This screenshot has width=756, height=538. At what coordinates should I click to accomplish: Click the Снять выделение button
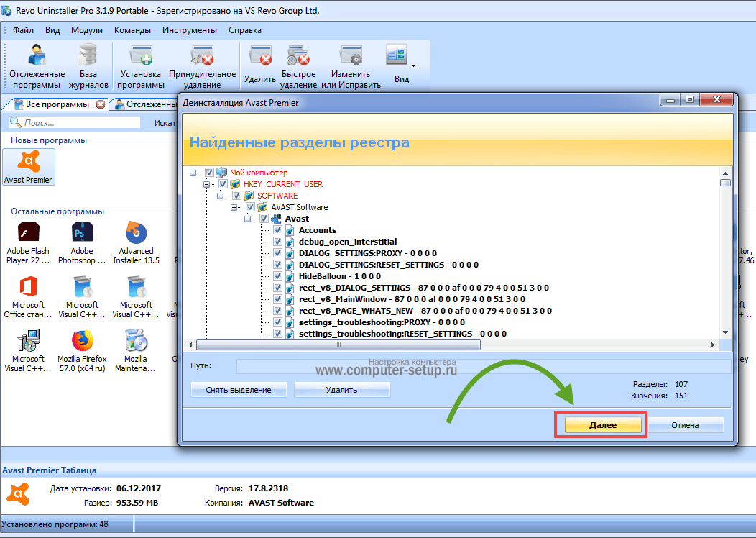point(239,390)
